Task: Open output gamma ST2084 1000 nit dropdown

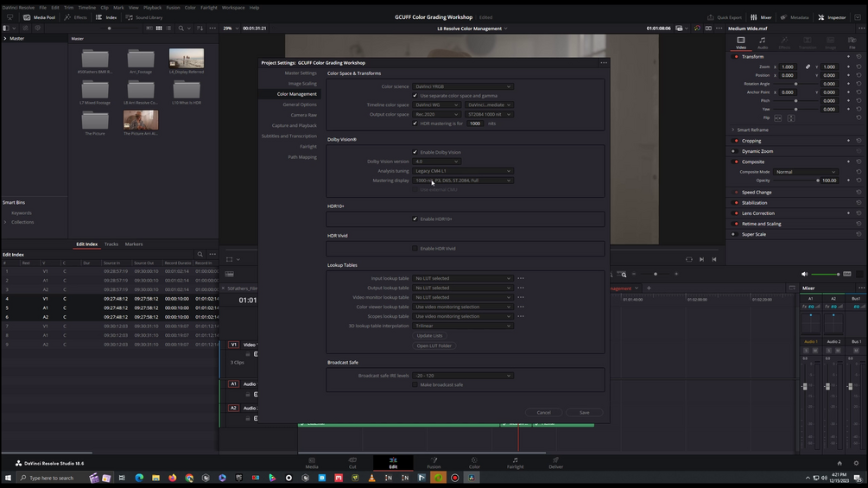Action: (x=489, y=114)
